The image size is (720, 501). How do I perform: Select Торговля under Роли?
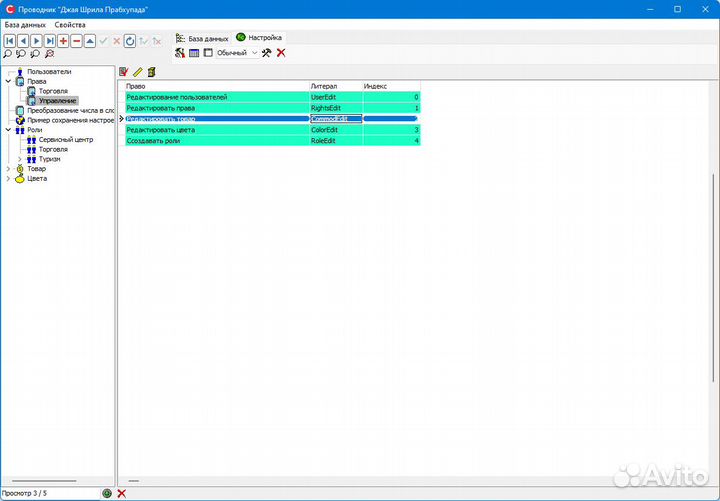pos(53,149)
